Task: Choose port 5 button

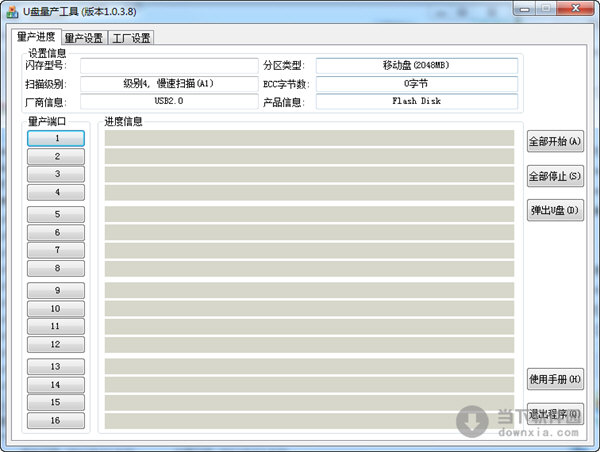Action: point(57,215)
